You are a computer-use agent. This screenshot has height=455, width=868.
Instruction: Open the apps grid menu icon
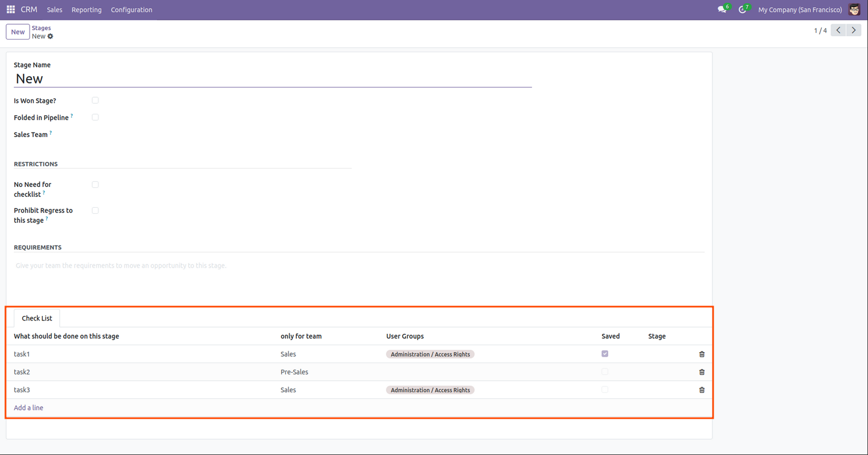click(10, 9)
